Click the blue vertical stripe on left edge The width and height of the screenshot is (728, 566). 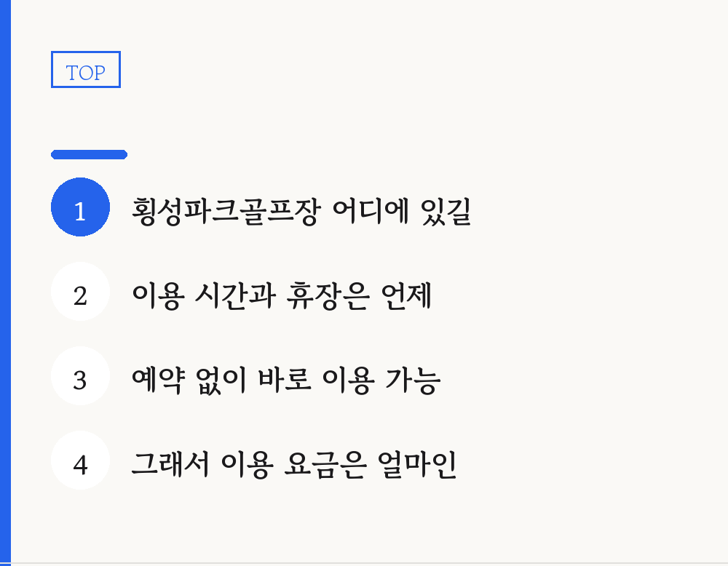tap(5, 283)
